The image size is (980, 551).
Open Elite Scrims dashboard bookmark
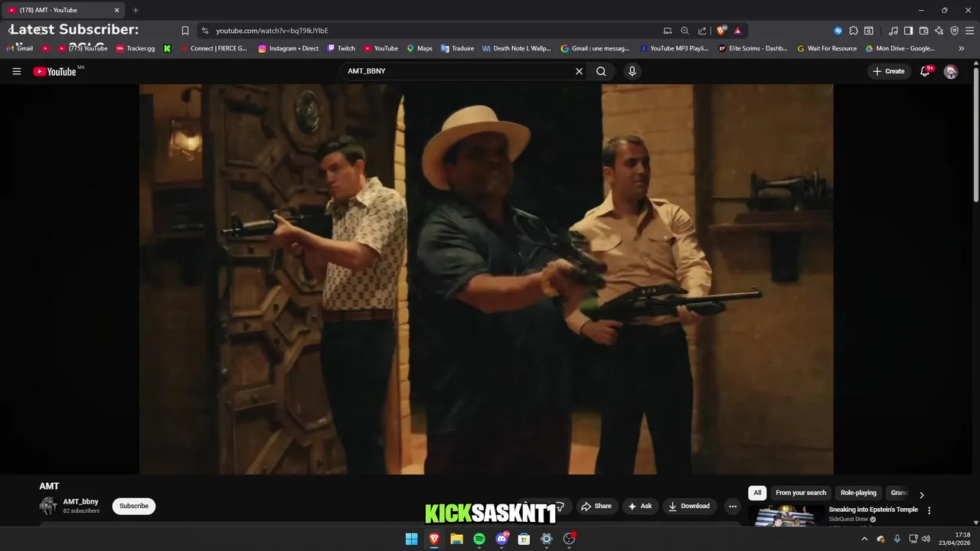753,48
